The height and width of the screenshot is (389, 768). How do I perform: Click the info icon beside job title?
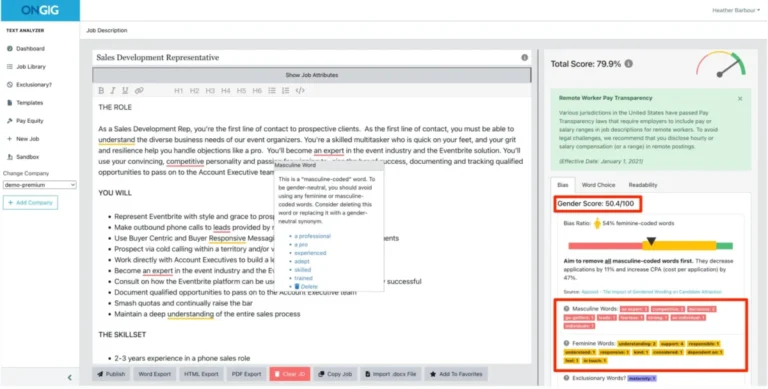(x=525, y=57)
